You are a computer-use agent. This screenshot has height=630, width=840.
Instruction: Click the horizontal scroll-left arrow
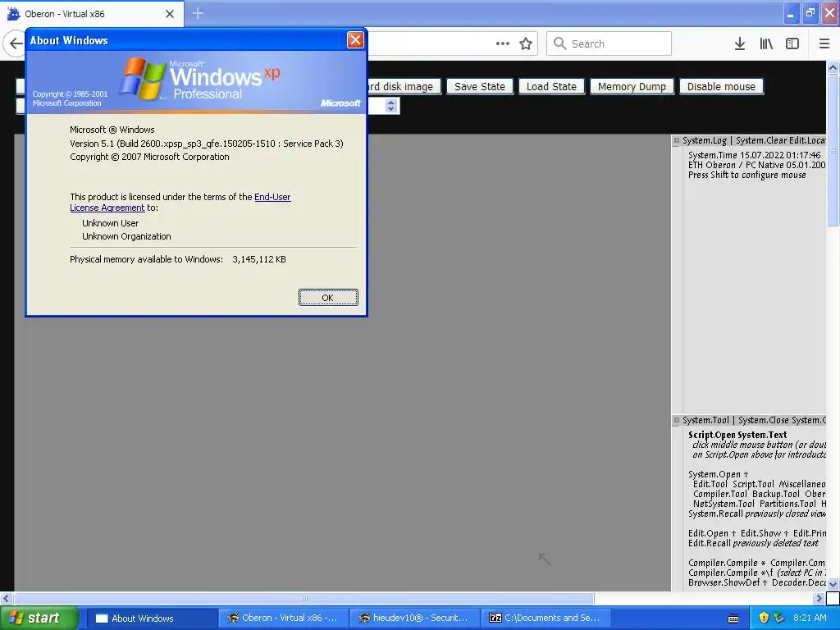(x=7, y=598)
